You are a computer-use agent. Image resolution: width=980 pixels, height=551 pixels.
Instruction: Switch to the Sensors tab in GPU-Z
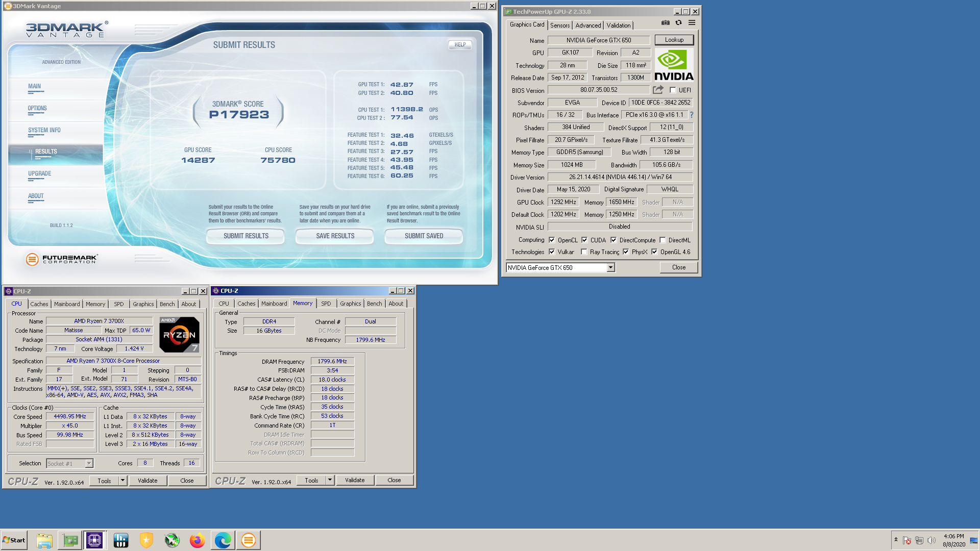560,26
